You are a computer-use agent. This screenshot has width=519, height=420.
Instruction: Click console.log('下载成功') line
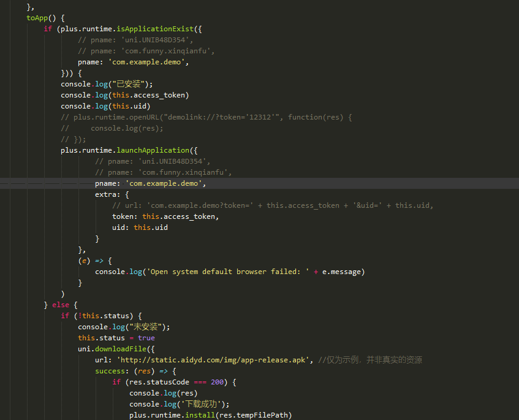pos(180,404)
